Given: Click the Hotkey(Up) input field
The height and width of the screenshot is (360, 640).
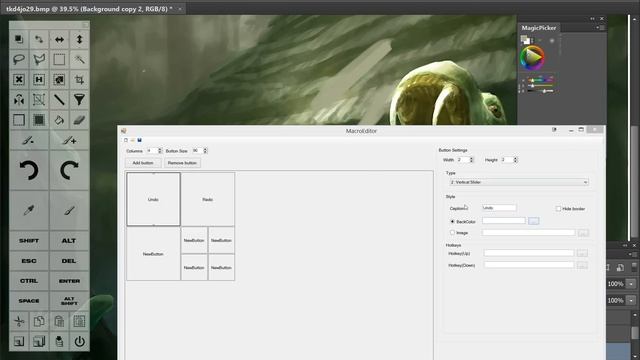Looking at the screenshot, I should coord(529,253).
